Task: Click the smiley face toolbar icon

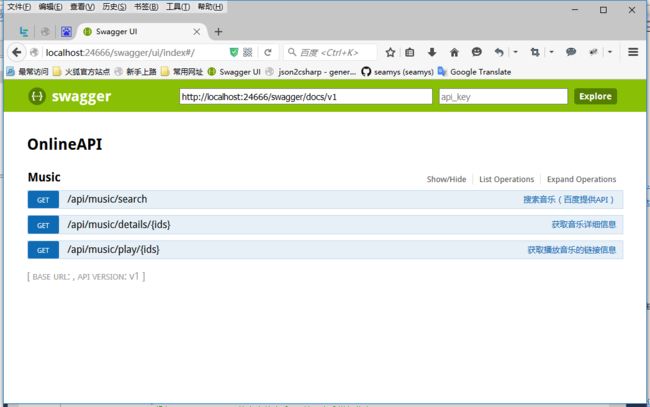Action: click(477, 52)
